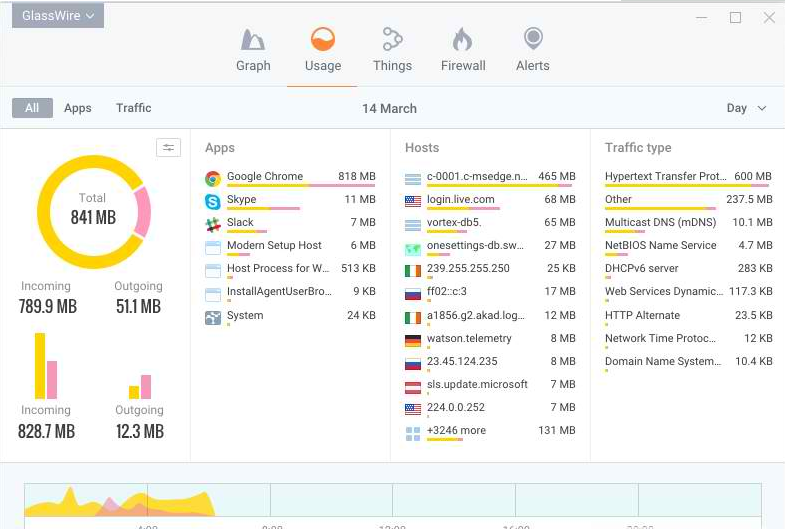Click the flag next to a1856.g2.akad.log...

coord(413,318)
